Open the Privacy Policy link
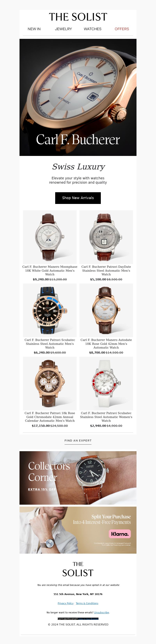 click(66, 603)
